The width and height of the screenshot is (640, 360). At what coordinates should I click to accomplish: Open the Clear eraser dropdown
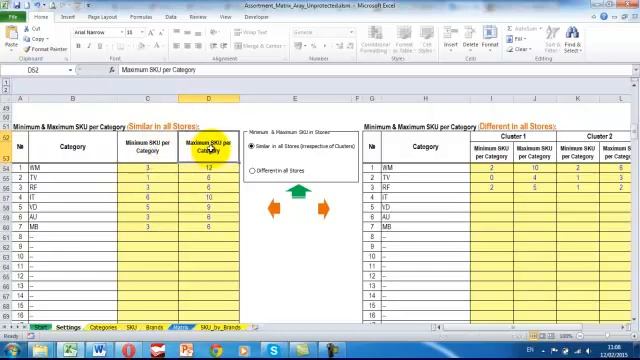coord(519,49)
